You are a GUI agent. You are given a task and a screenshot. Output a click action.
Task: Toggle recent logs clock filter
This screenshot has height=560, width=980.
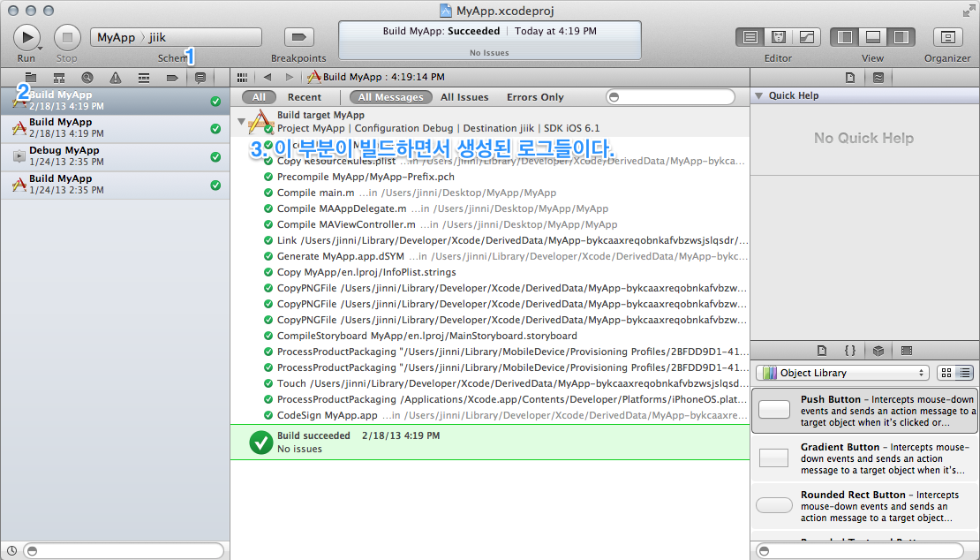click(11, 550)
